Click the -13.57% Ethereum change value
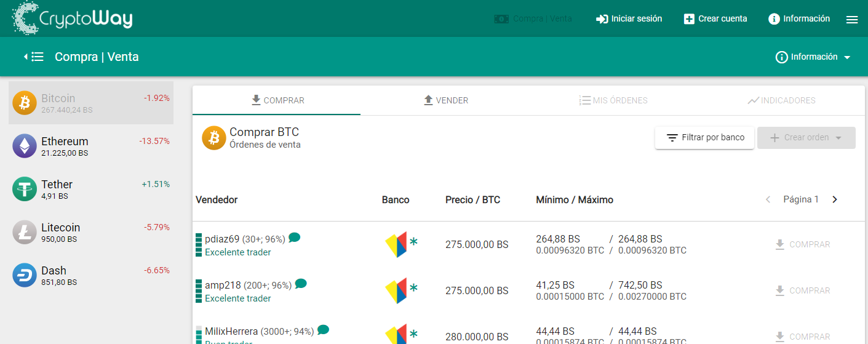868x344 pixels. 154,141
